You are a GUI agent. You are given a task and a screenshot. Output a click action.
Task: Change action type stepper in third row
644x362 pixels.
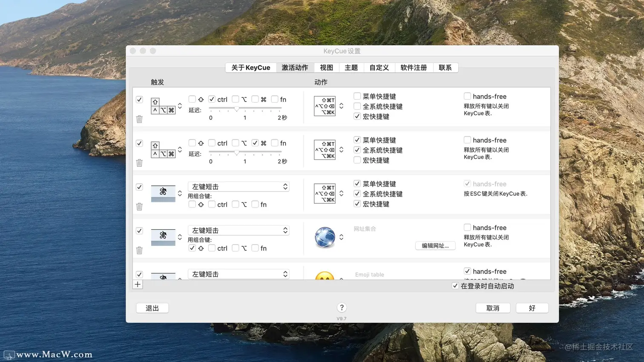pos(341,194)
